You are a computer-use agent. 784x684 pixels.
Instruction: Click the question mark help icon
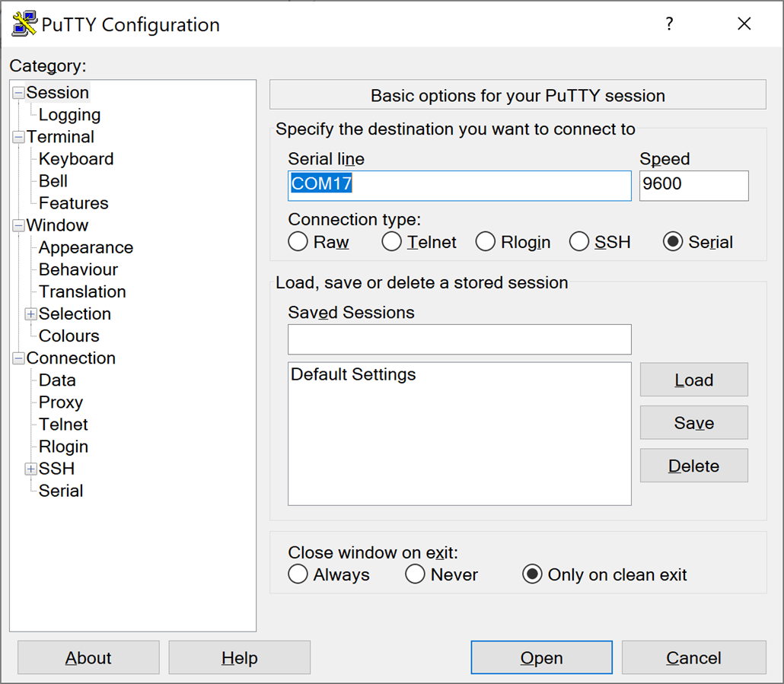[669, 24]
